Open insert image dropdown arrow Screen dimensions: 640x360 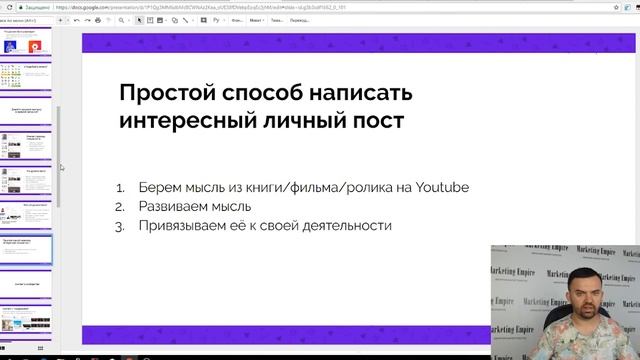(x=166, y=20)
